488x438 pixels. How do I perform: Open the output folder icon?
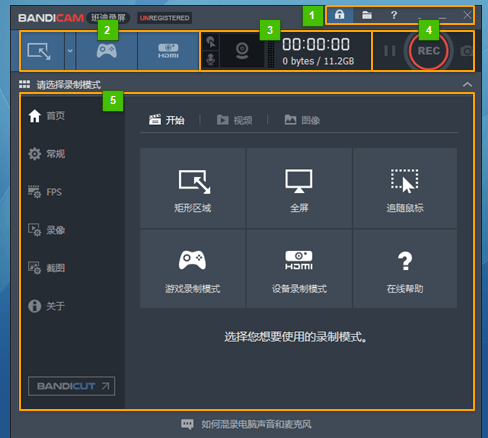click(x=367, y=15)
